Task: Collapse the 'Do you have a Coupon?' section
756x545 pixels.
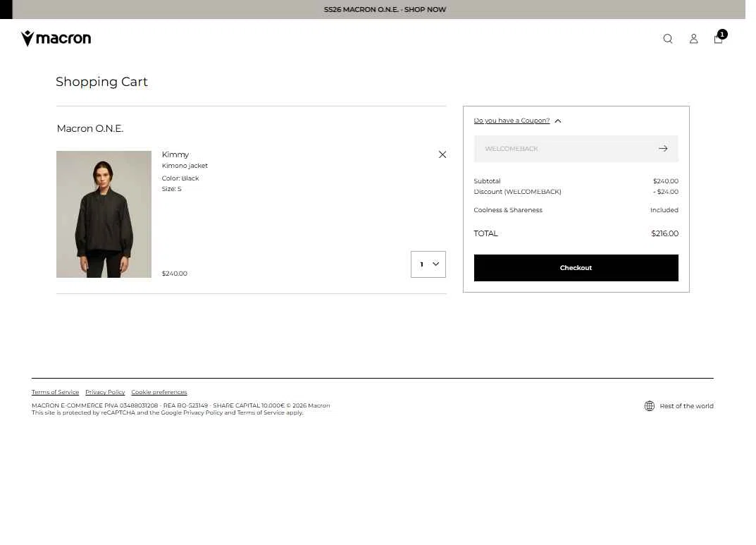Action: [x=517, y=121]
